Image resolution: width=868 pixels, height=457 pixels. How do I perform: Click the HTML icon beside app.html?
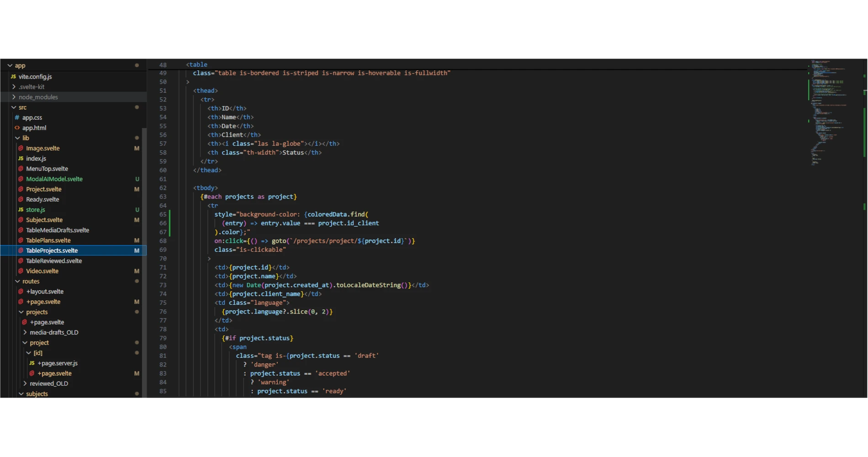coord(17,128)
